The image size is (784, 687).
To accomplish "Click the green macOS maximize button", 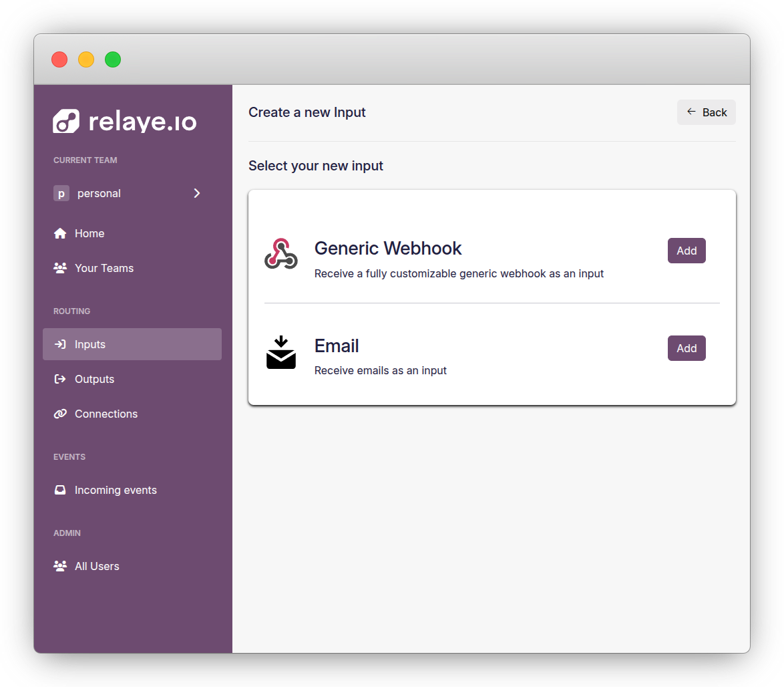I will 113,59.
